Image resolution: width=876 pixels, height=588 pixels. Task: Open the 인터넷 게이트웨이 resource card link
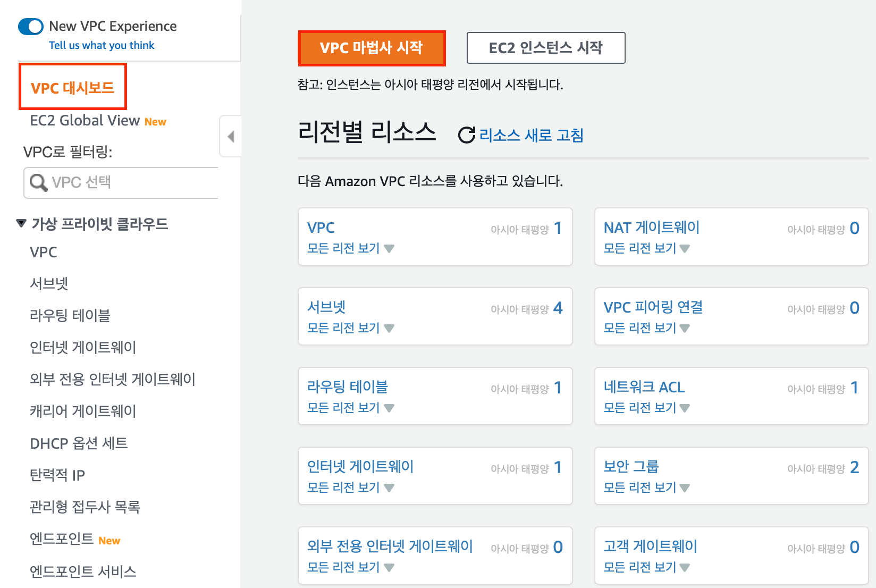pos(360,467)
